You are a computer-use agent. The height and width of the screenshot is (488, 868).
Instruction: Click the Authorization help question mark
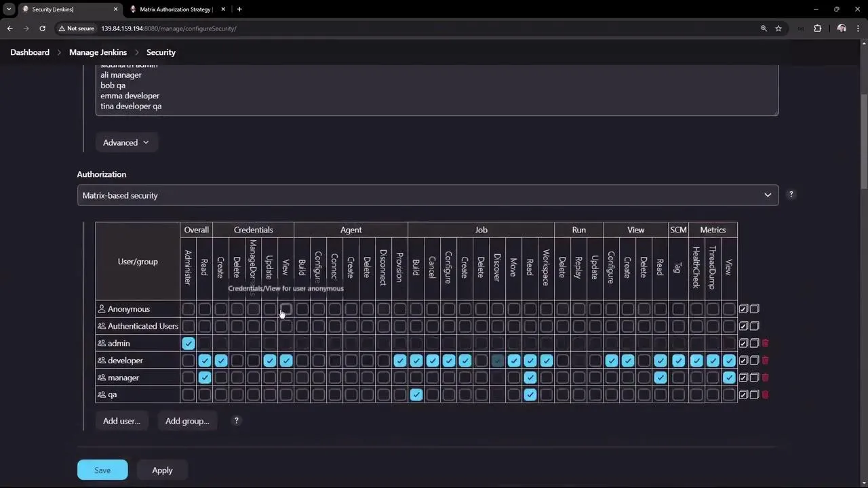791,195
